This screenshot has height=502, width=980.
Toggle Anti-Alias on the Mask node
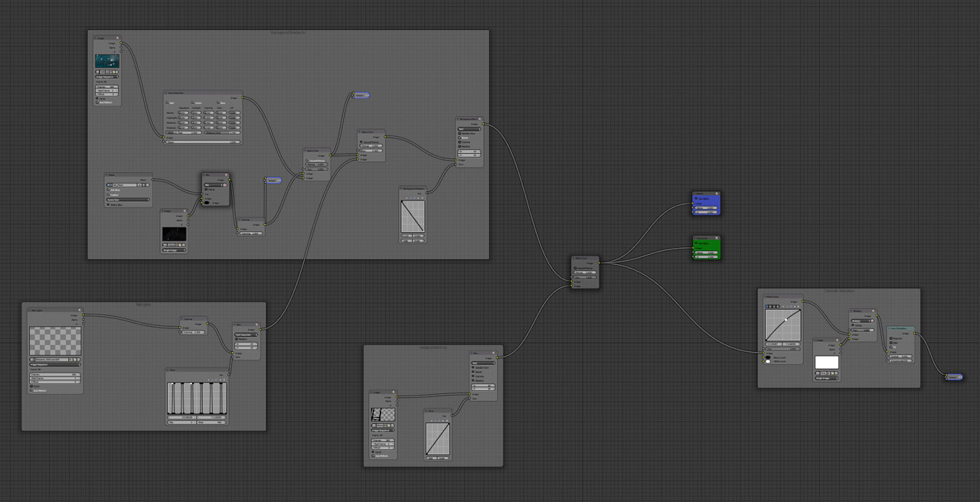pyautogui.click(x=108, y=190)
